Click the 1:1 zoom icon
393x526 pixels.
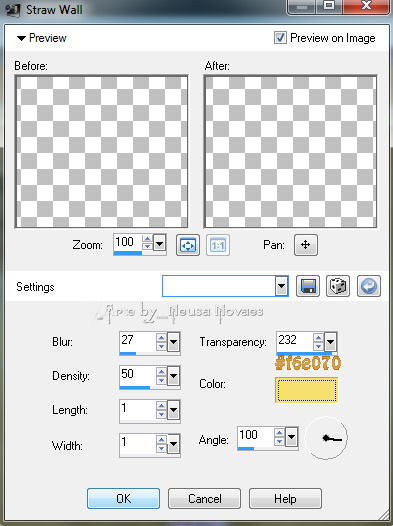pos(218,245)
